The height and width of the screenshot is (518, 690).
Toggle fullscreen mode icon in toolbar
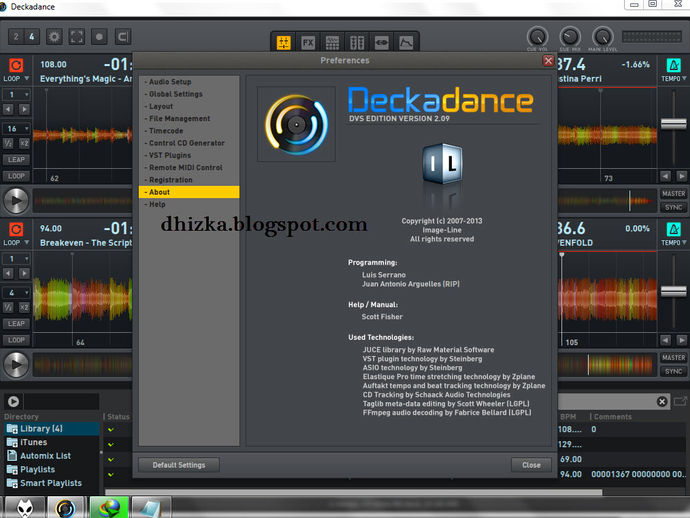[77, 37]
